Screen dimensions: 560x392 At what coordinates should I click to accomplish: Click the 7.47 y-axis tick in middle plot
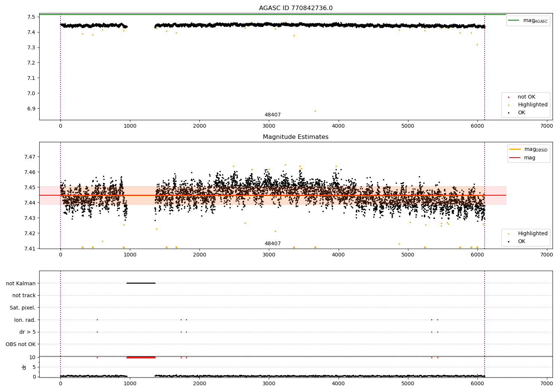click(30, 157)
